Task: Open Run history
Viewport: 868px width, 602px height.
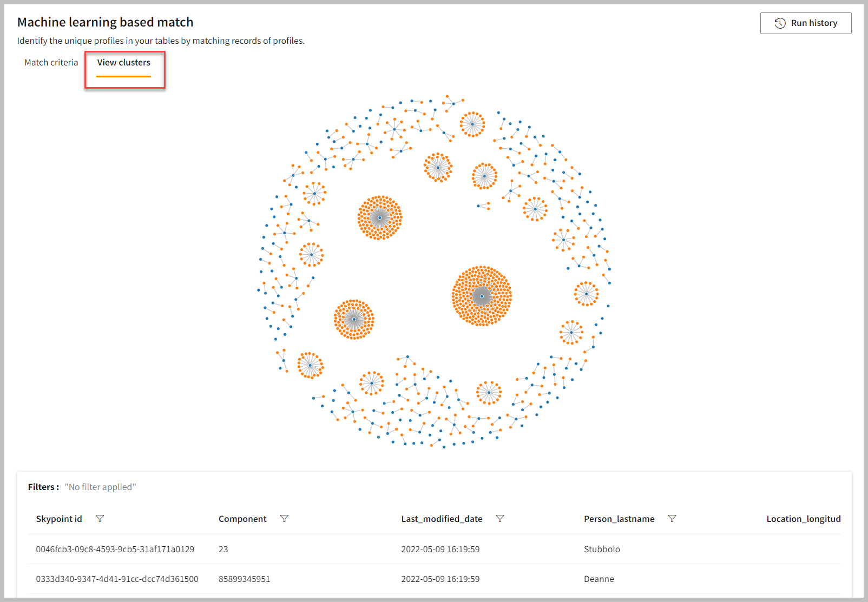Action: (x=805, y=23)
